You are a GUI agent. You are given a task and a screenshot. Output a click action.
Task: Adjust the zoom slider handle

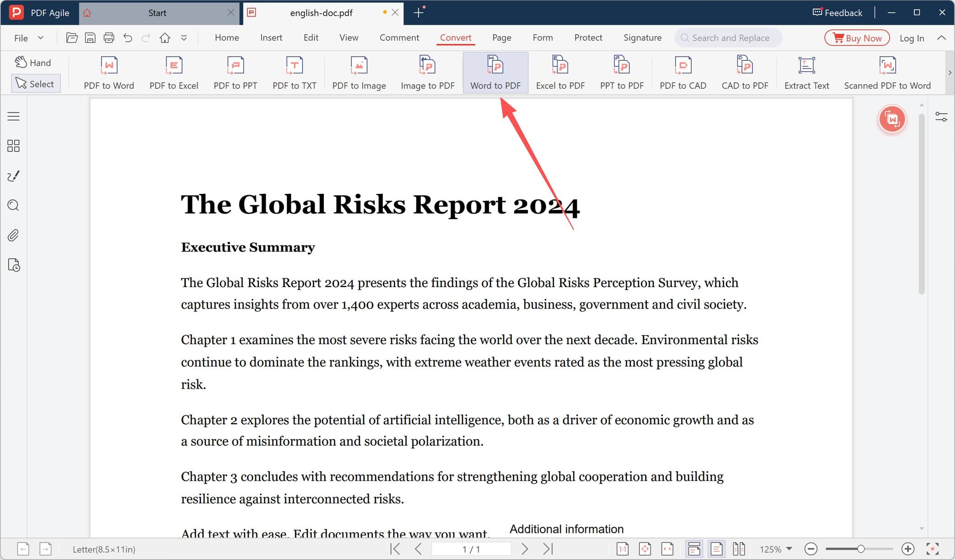[x=860, y=549]
